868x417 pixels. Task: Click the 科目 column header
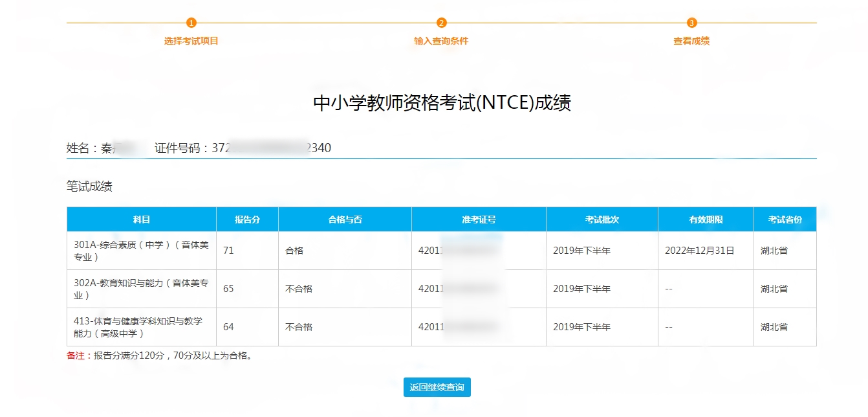142,220
